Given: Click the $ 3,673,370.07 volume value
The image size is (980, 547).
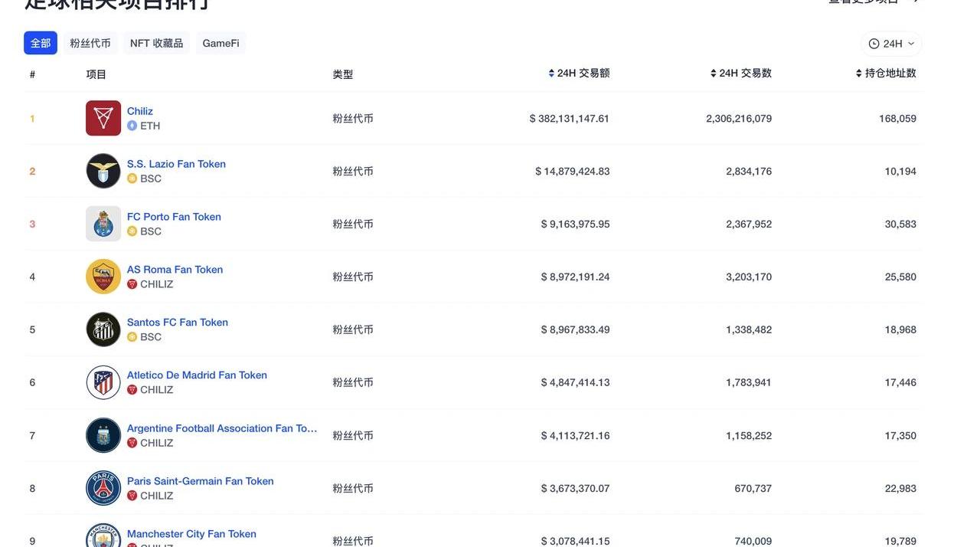Looking at the screenshot, I should pyautogui.click(x=576, y=489).
